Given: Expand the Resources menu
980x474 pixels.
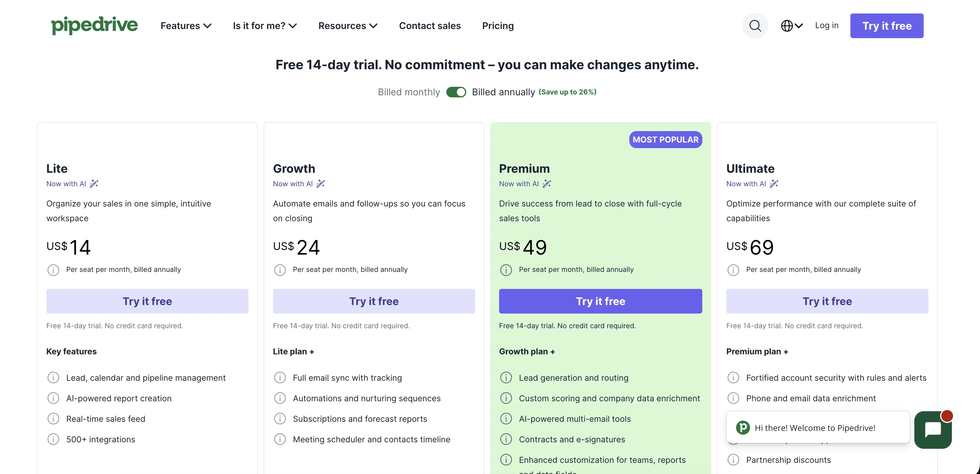Looking at the screenshot, I should [348, 26].
